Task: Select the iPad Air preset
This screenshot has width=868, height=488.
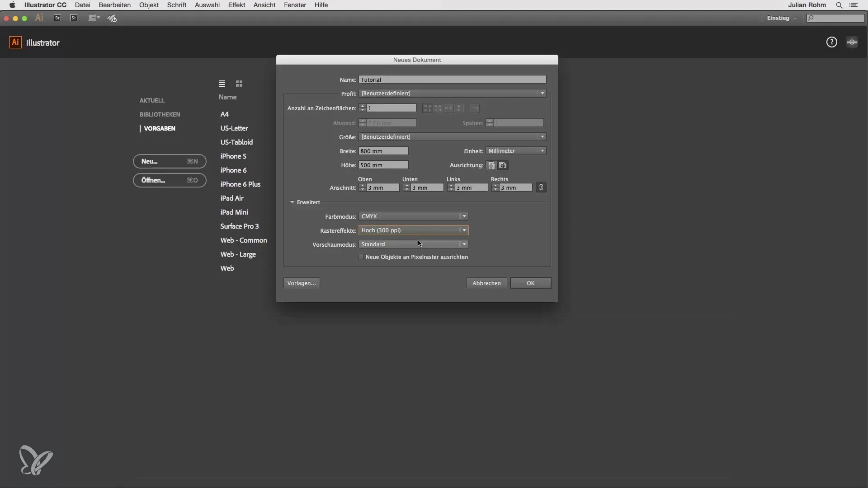Action: [232, 198]
